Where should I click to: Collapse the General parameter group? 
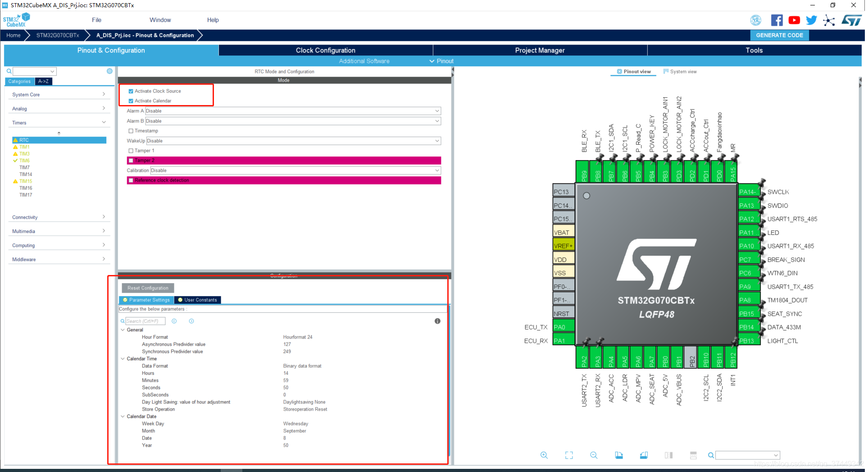pos(123,330)
